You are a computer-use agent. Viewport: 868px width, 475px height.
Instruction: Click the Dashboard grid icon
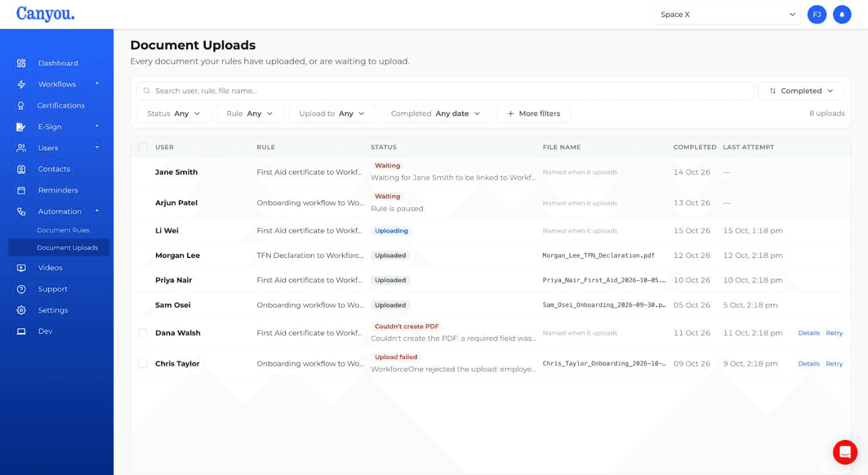(21, 63)
